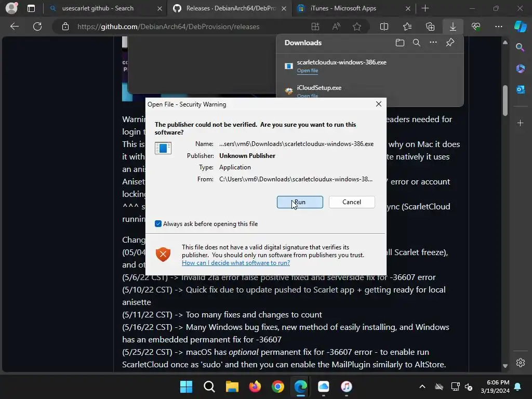The width and height of the screenshot is (532, 399).
Task: Launch Google Chrome from the taskbar
Action: point(278,387)
